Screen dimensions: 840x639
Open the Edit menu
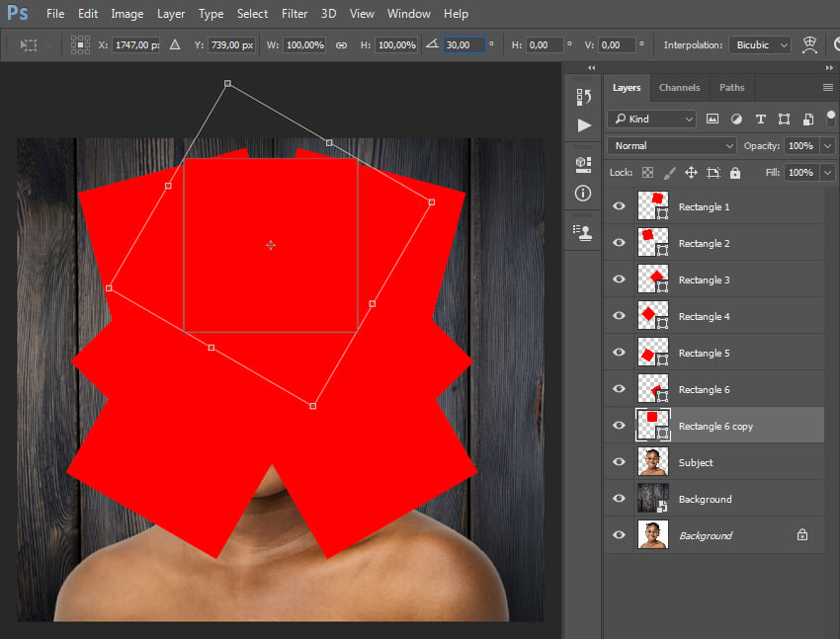point(88,14)
